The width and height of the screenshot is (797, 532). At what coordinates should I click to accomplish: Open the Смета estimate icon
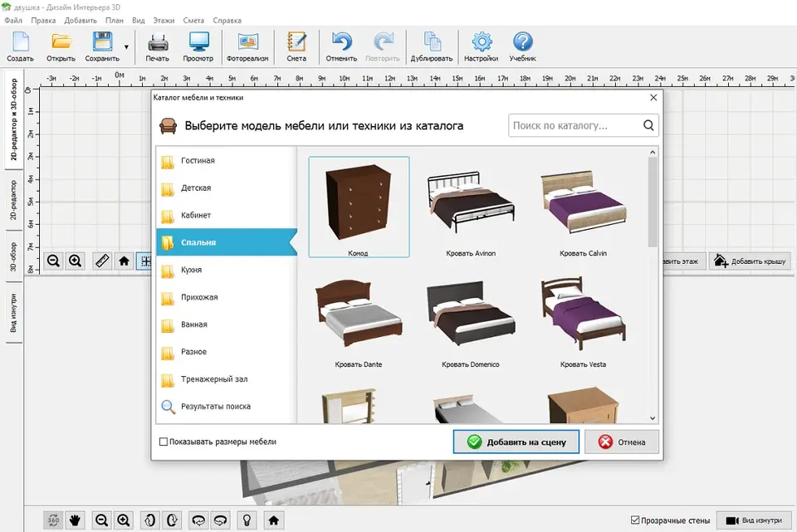click(296, 46)
